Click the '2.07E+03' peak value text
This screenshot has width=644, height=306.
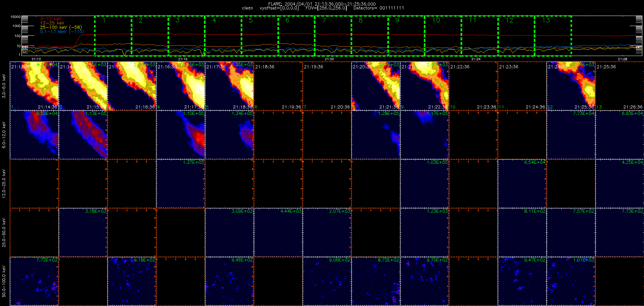pyautogui.click(x=340, y=211)
